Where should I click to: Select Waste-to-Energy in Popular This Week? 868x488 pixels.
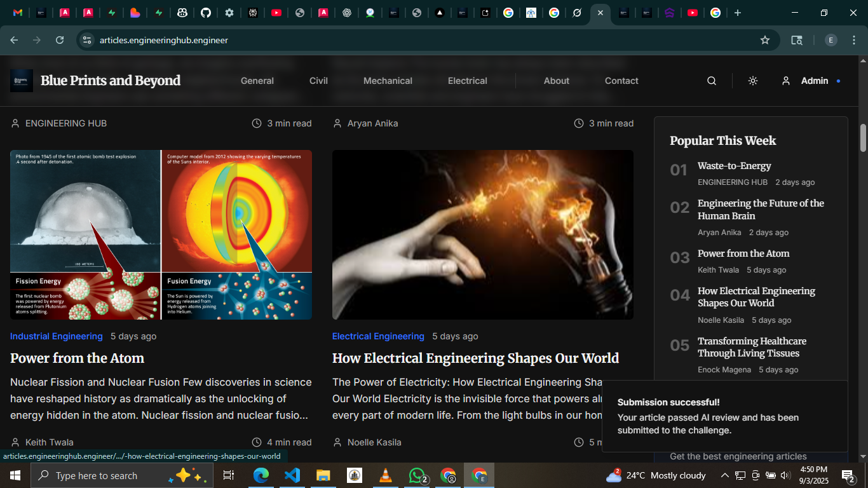click(734, 166)
